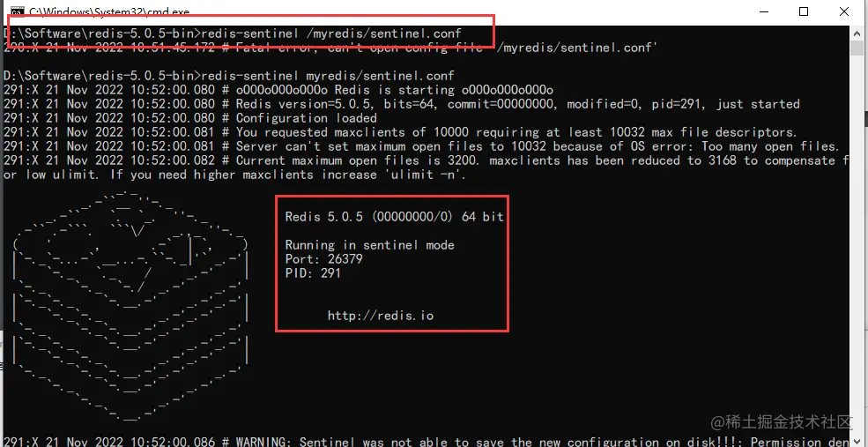The width and height of the screenshot is (868, 447).
Task: Click 'You requested maxclients of 10000' line
Action: click(x=400, y=132)
